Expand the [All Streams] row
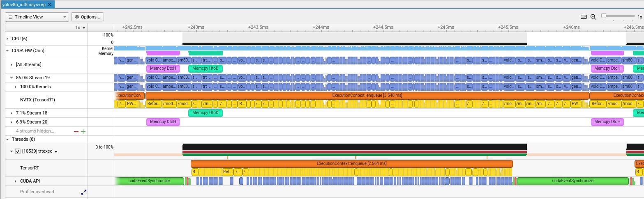 tap(12, 65)
